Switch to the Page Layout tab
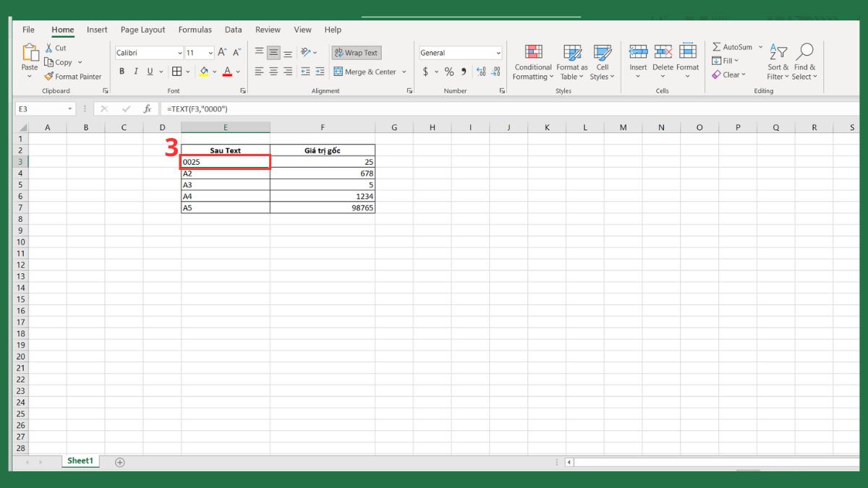 click(142, 30)
